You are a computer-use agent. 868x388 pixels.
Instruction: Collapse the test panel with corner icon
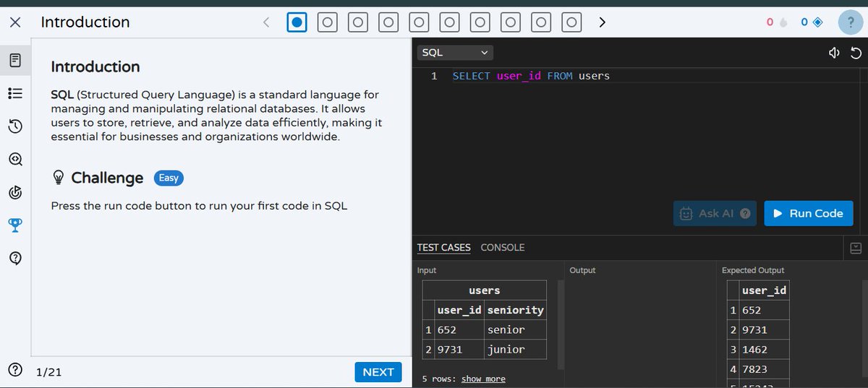coord(856,248)
